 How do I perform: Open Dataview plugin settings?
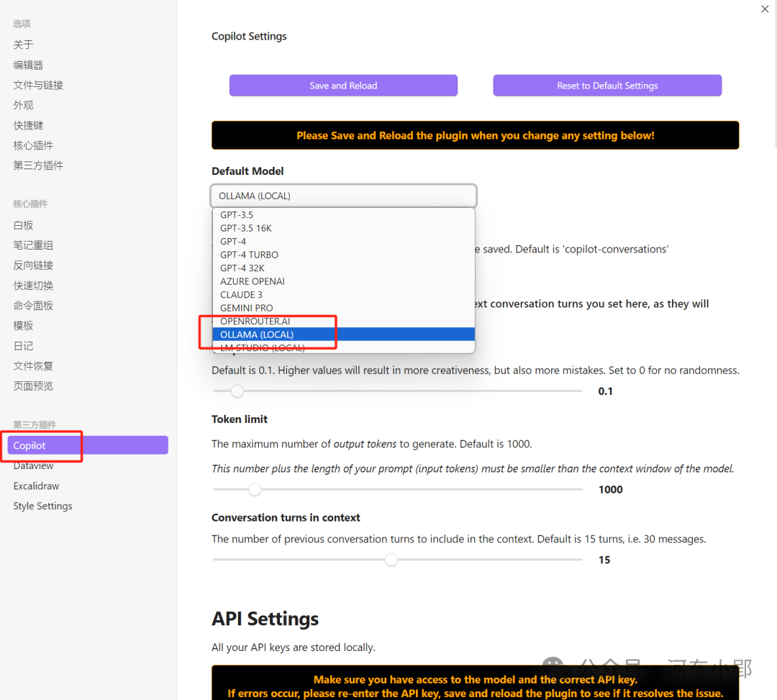point(33,466)
